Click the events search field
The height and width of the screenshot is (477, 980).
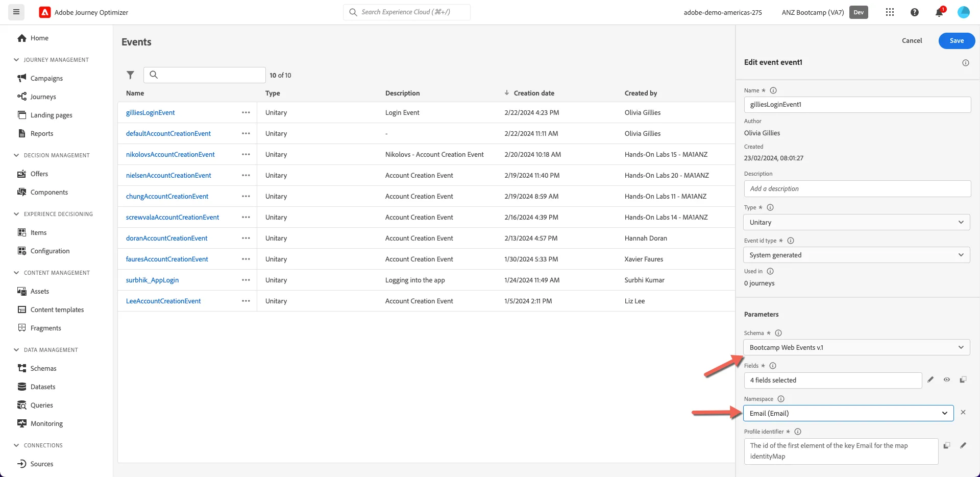pyautogui.click(x=204, y=75)
